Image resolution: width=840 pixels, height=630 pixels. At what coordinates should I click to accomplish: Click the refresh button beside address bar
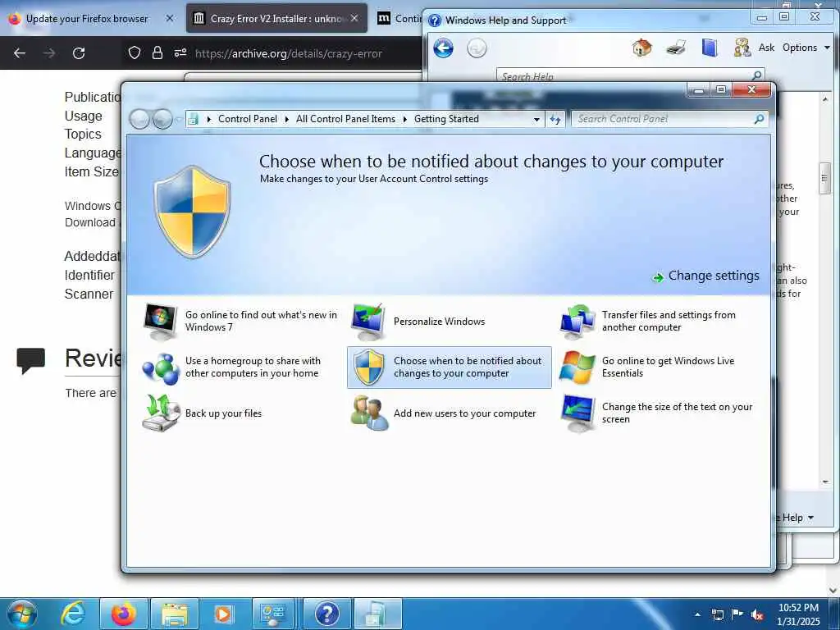pos(555,119)
